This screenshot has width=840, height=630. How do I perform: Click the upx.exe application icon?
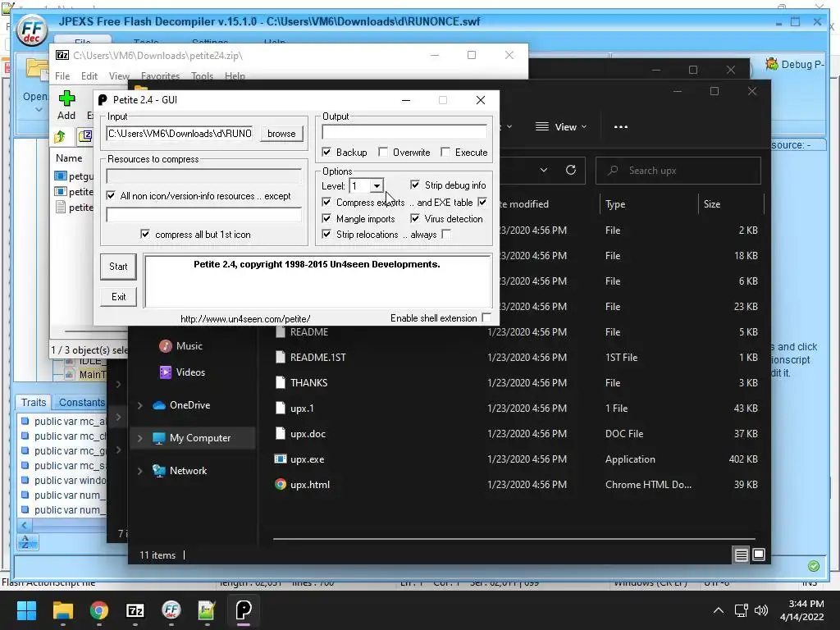coord(281,459)
